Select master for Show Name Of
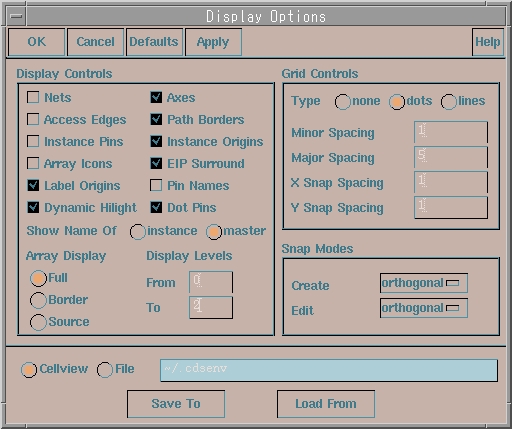The width and height of the screenshot is (512, 429). point(214,232)
